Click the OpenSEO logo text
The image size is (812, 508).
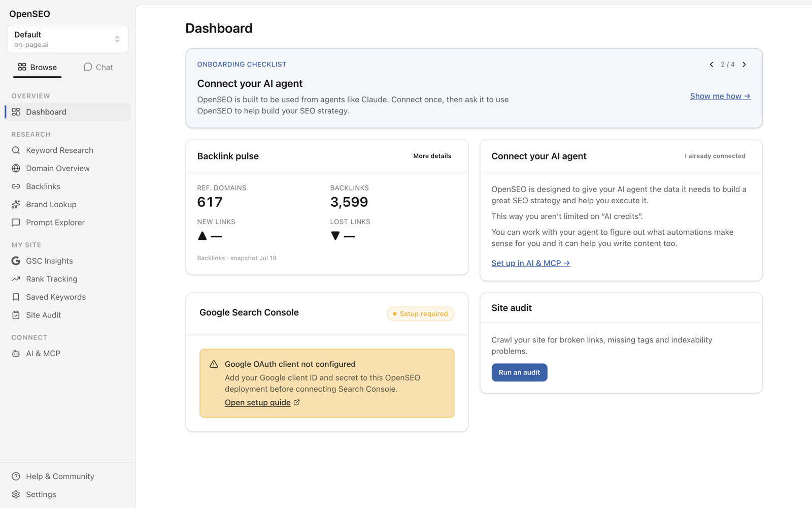click(29, 14)
